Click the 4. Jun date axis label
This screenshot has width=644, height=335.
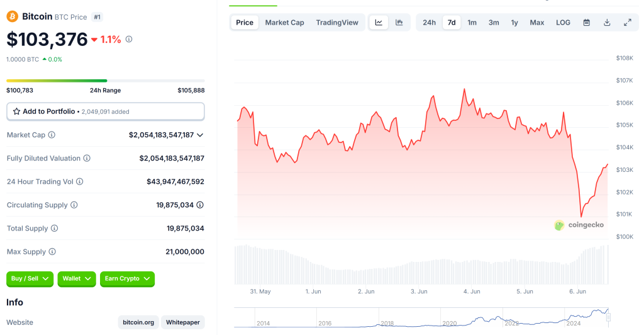click(472, 292)
